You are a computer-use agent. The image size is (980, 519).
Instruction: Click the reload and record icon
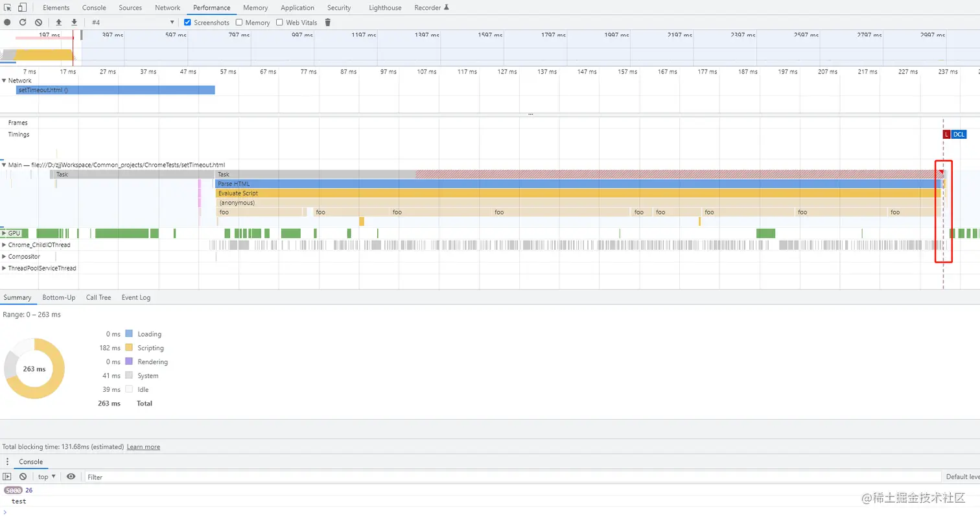tap(23, 22)
